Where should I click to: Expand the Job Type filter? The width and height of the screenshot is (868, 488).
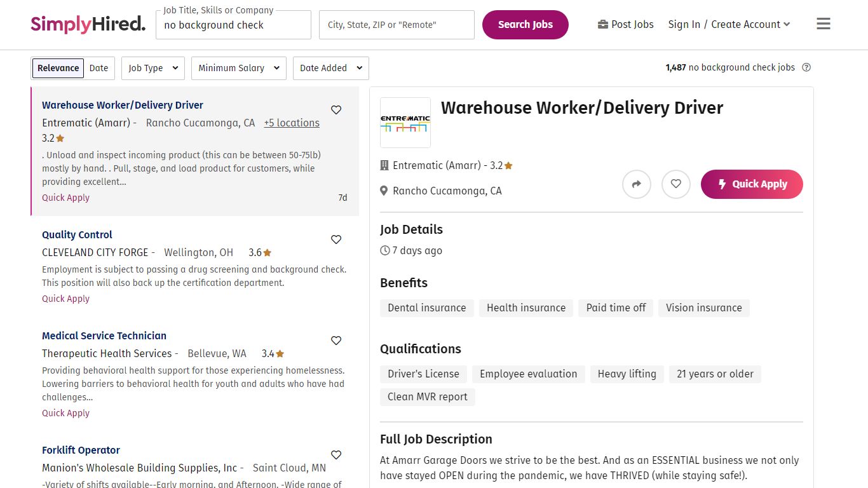(x=153, y=68)
